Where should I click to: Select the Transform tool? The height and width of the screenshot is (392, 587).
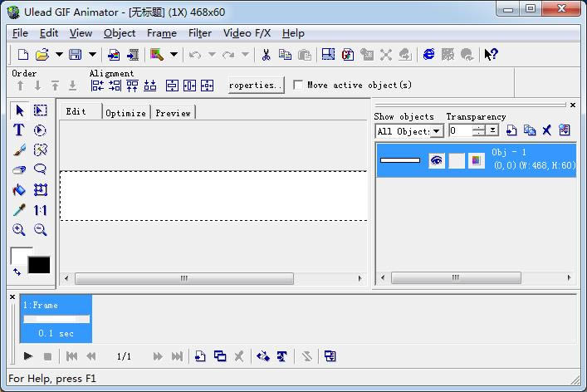41,190
